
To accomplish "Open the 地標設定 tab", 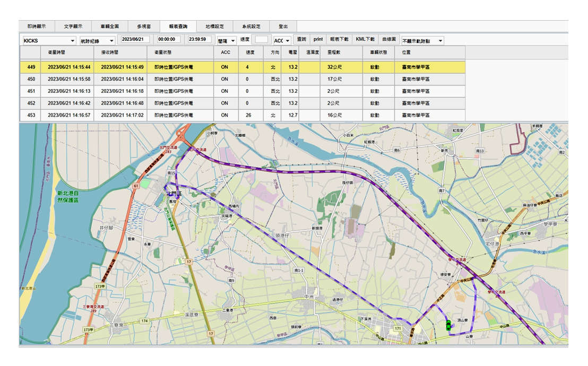I will tap(214, 26).
